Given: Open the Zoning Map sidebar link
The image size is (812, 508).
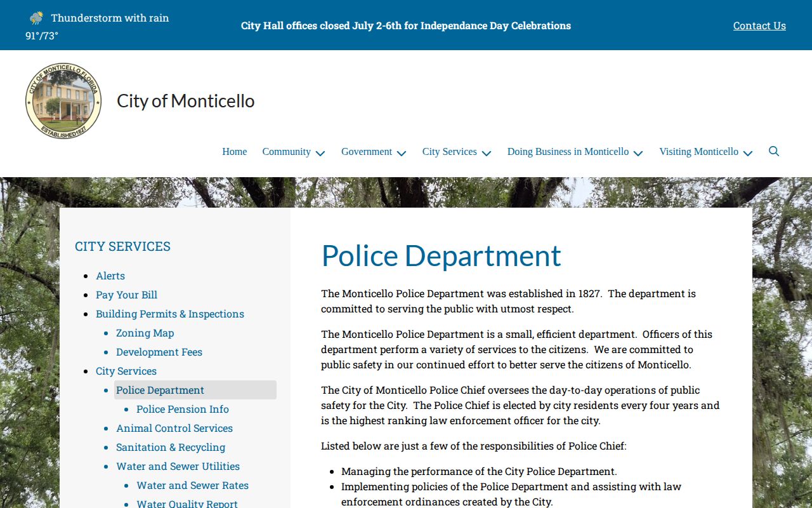Looking at the screenshot, I should coord(145,333).
